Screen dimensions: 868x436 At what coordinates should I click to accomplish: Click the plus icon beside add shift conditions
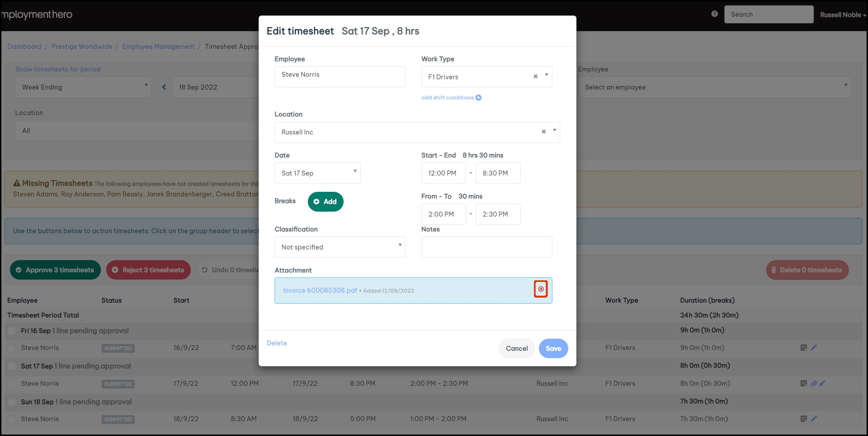478,98
